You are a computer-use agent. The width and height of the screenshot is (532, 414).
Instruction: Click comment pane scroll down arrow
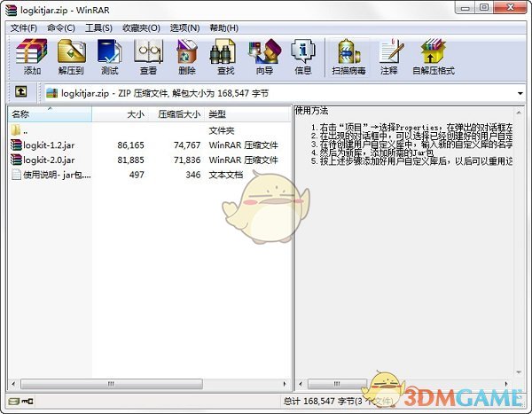(x=519, y=372)
